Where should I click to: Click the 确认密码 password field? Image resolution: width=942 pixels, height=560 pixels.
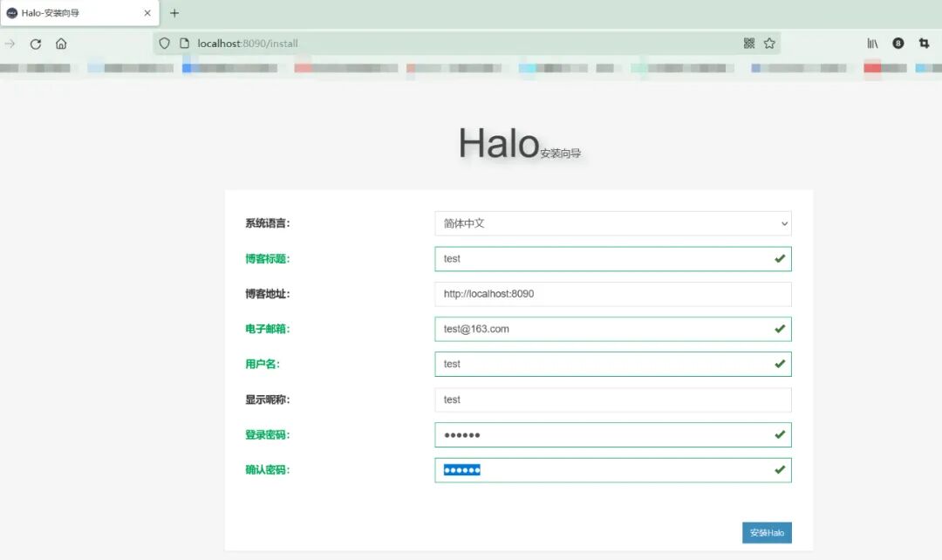click(x=613, y=470)
